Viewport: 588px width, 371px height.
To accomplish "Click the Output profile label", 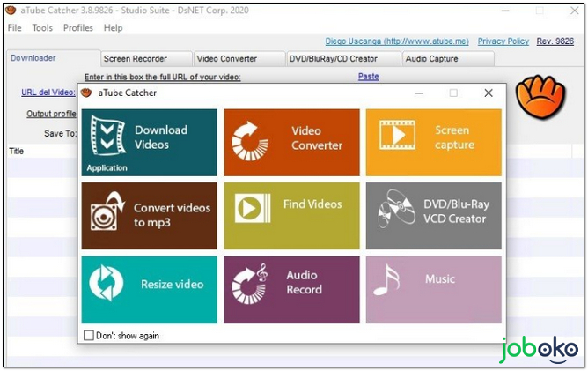I will 51,114.
